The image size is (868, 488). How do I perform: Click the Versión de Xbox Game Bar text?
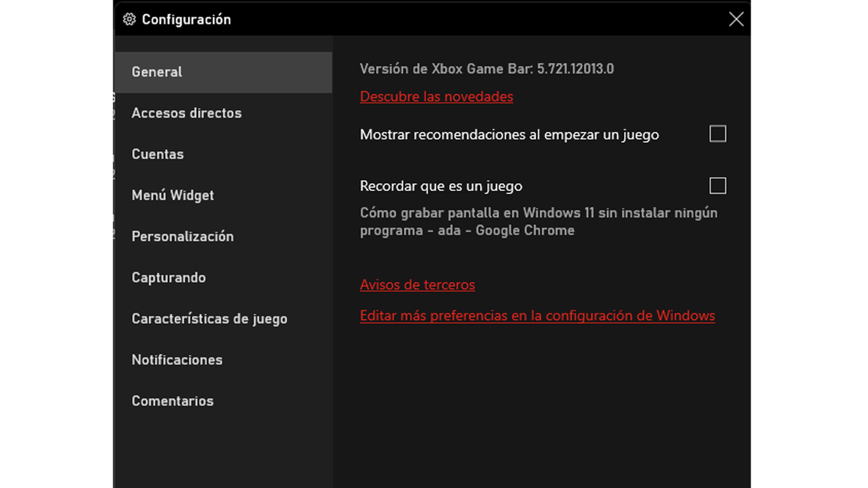[x=487, y=69]
